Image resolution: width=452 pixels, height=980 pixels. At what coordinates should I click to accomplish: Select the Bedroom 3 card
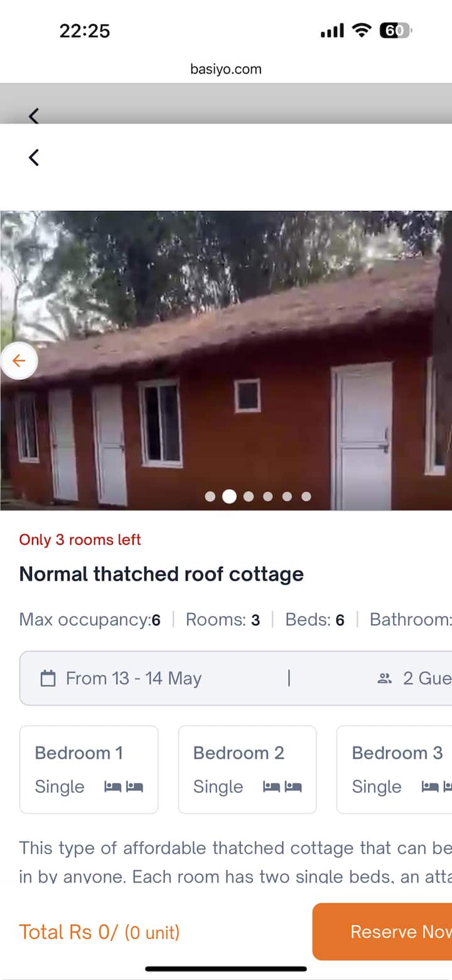[x=394, y=770]
